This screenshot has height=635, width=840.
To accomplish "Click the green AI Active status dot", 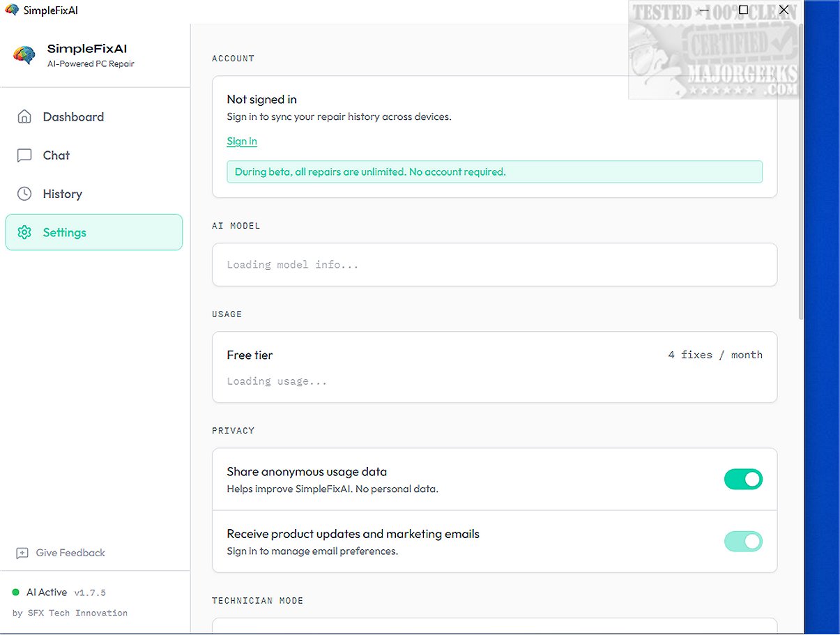I will coord(16,592).
